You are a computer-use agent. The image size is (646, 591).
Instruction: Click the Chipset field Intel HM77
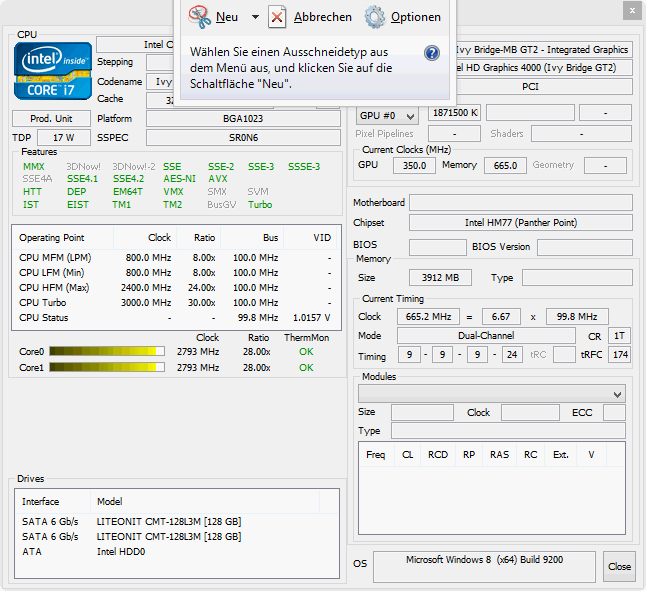pyautogui.click(x=521, y=223)
